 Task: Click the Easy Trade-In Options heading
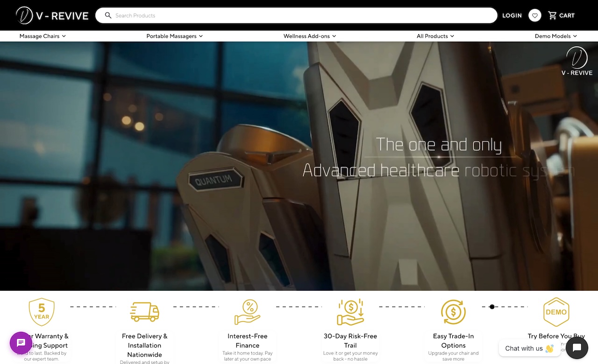pyautogui.click(x=453, y=341)
